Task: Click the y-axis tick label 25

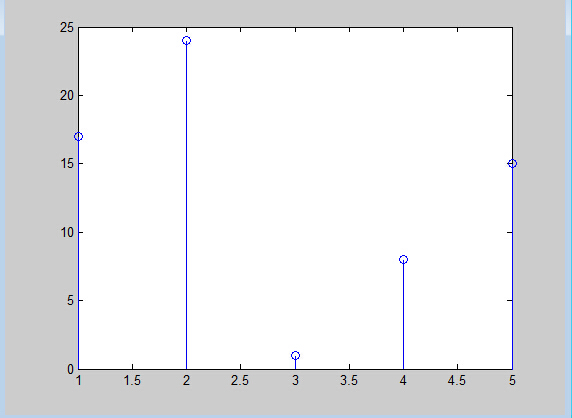Action: coord(67,28)
